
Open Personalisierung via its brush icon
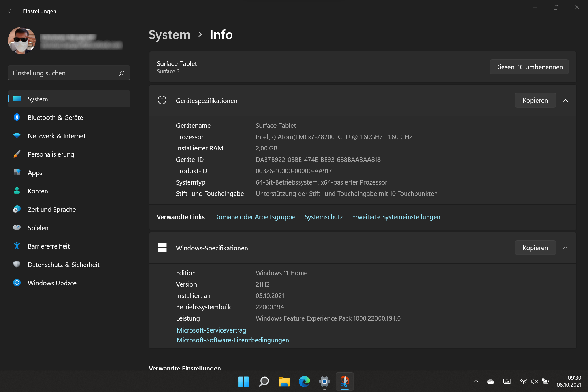(17, 154)
